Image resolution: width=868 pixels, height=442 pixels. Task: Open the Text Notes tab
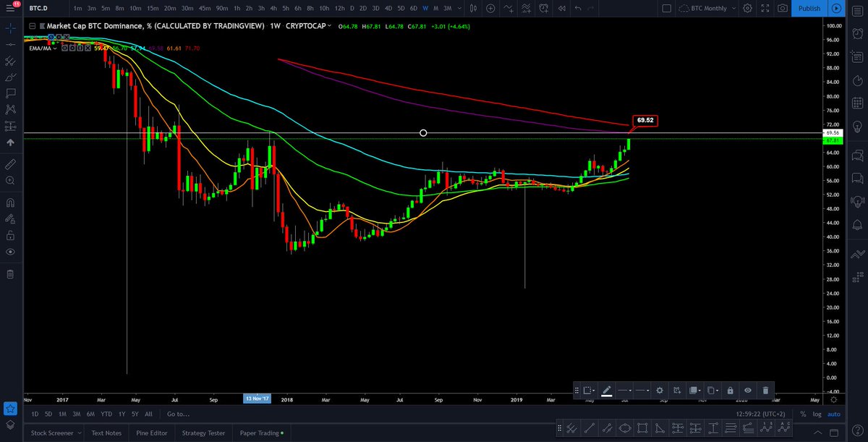click(106, 433)
